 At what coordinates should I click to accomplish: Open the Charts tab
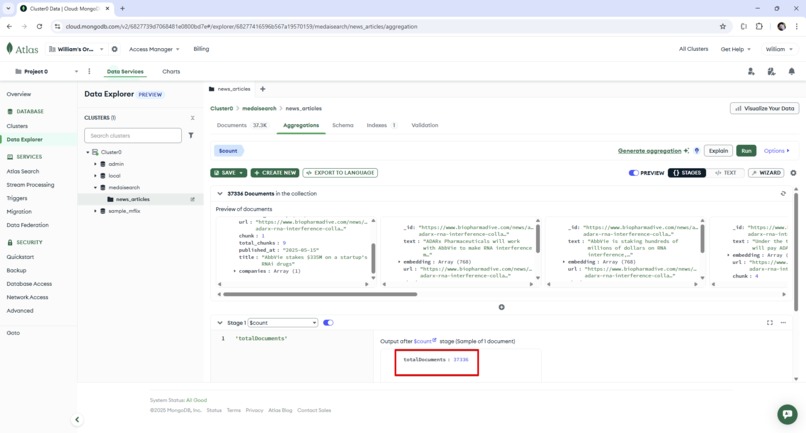pyautogui.click(x=171, y=71)
